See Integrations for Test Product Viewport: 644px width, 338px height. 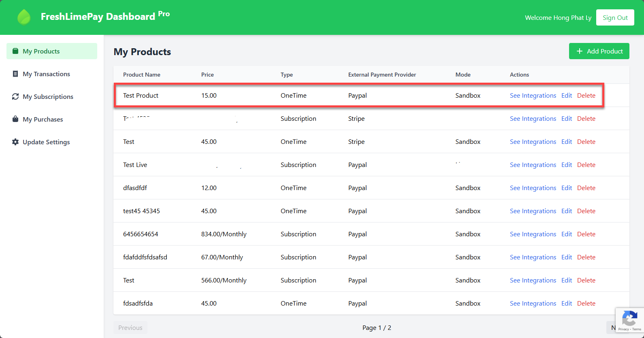(x=533, y=95)
